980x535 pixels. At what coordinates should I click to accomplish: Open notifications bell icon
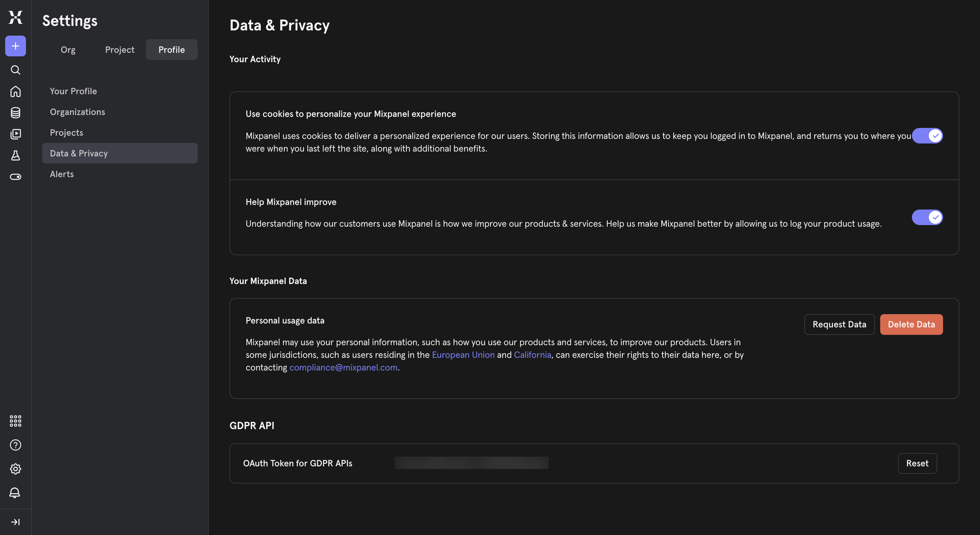pos(15,493)
